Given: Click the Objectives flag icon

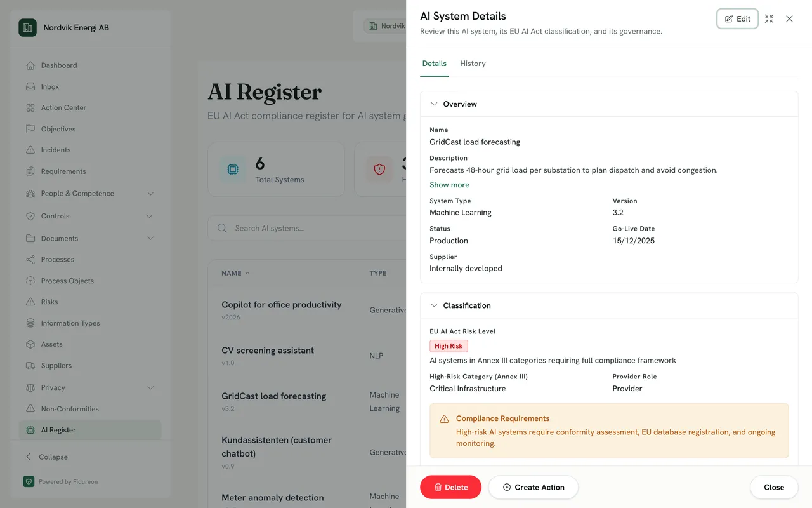Looking at the screenshot, I should tap(30, 129).
